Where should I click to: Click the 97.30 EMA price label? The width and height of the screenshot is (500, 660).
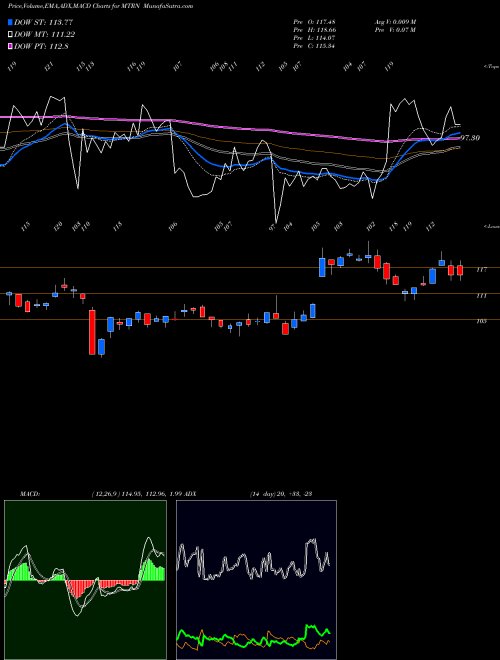(x=471, y=138)
